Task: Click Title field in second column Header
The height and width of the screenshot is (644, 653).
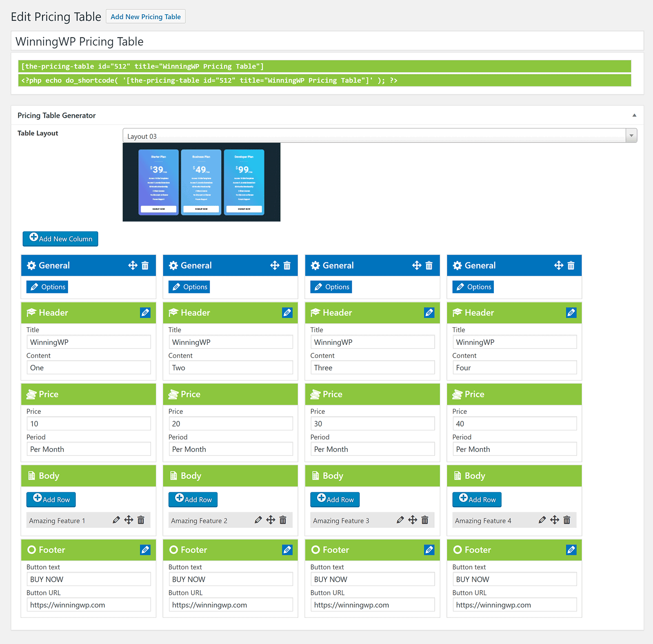Action: pos(231,342)
